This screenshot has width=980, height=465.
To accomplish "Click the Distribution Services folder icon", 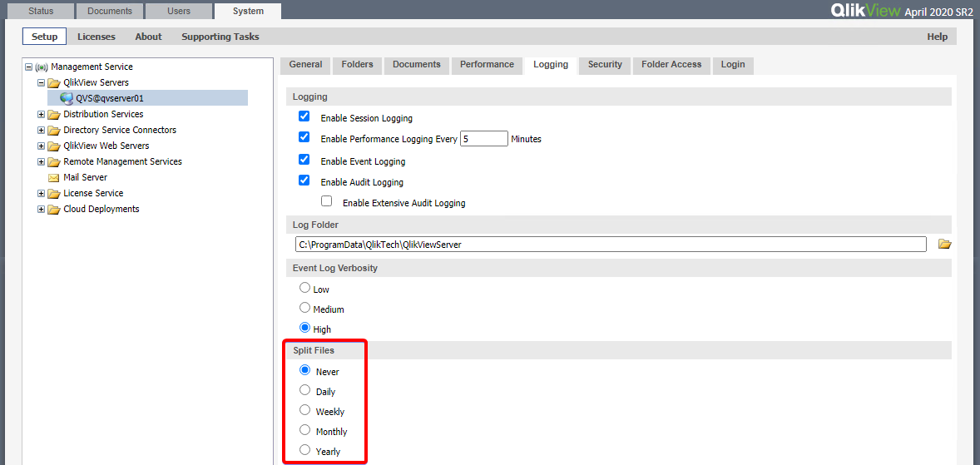I will point(54,114).
